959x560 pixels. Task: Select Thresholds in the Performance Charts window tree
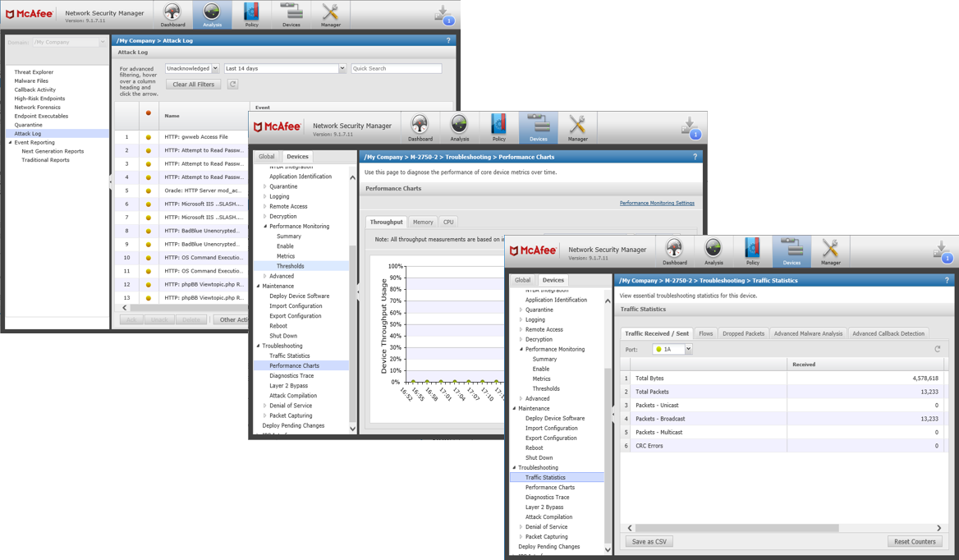[290, 266]
